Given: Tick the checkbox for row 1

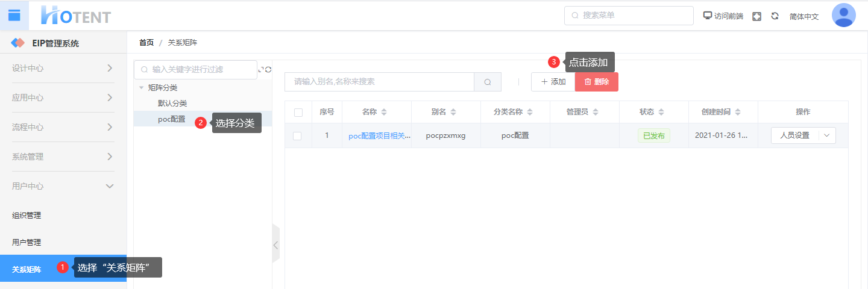Looking at the screenshot, I should coord(297,135).
